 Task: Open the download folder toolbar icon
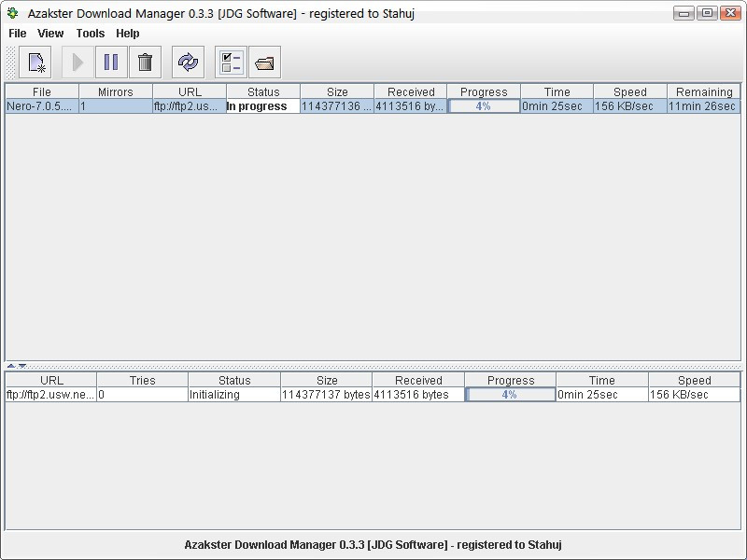click(x=264, y=62)
